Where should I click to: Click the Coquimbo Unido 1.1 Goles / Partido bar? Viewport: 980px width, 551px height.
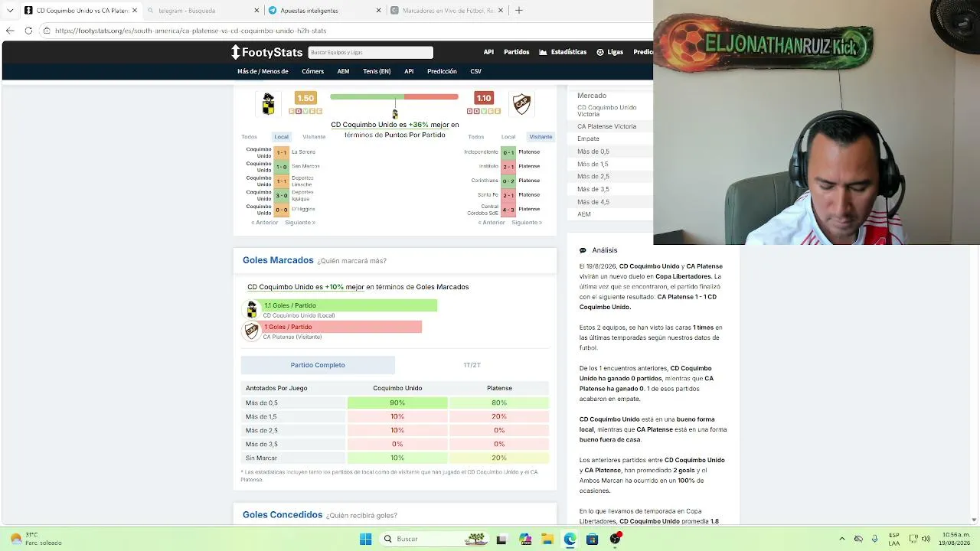click(350, 305)
